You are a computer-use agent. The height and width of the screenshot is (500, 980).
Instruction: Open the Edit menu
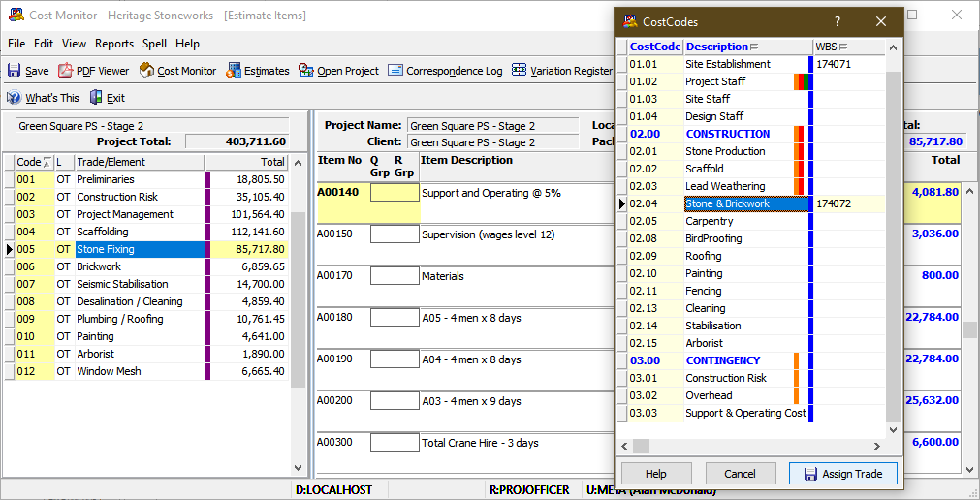pyautogui.click(x=44, y=44)
